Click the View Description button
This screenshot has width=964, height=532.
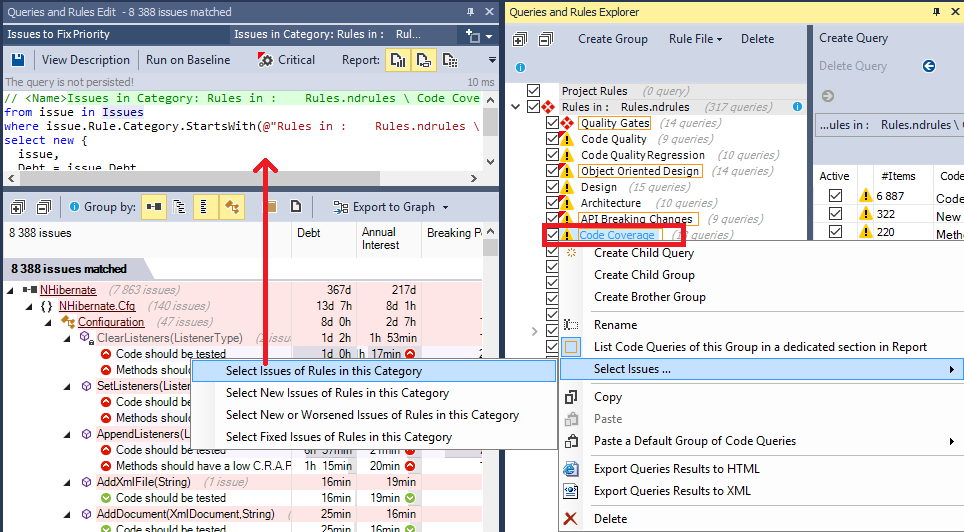(x=86, y=60)
